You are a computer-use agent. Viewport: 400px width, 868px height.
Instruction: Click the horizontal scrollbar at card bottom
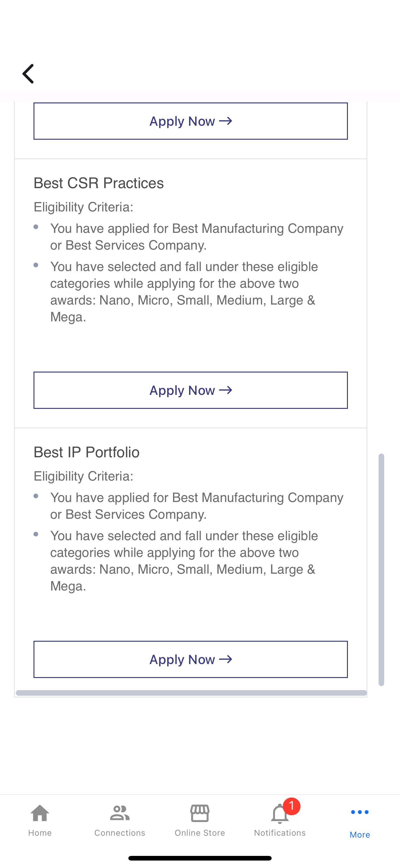[191, 693]
